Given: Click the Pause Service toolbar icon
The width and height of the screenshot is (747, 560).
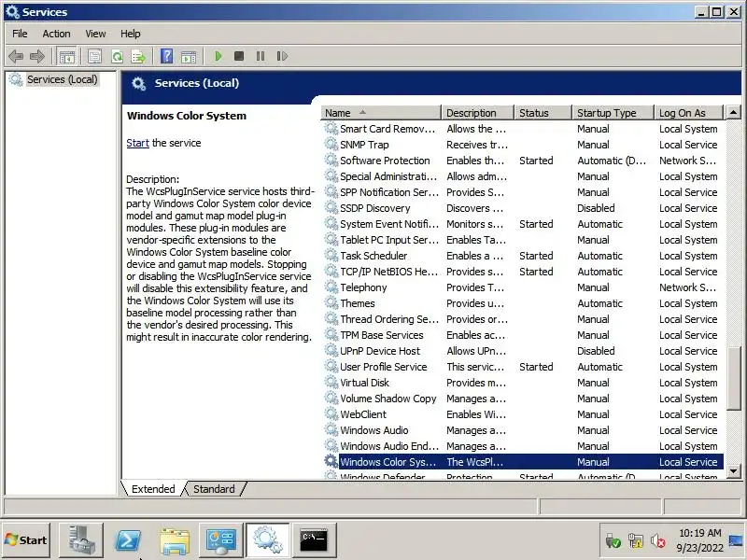Looking at the screenshot, I should [261, 56].
